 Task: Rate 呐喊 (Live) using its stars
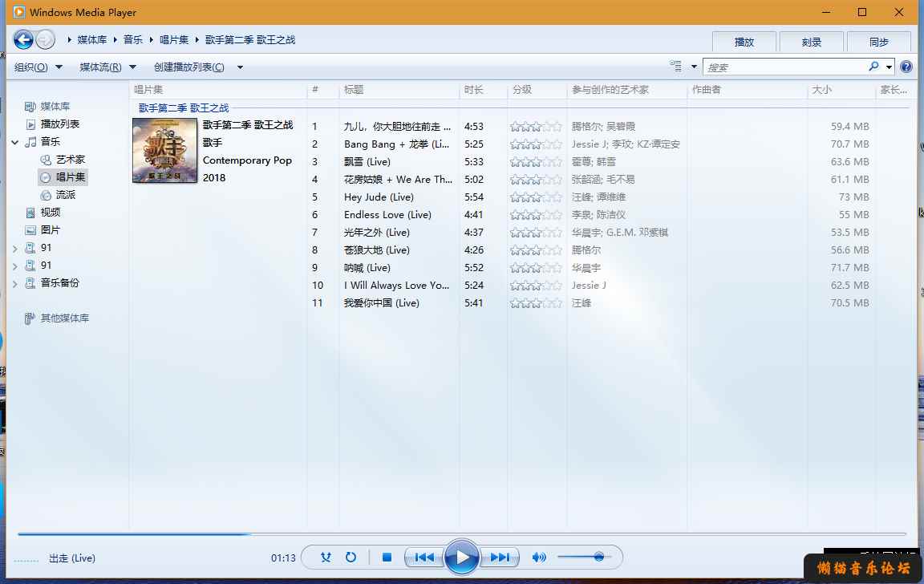(536, 268)
